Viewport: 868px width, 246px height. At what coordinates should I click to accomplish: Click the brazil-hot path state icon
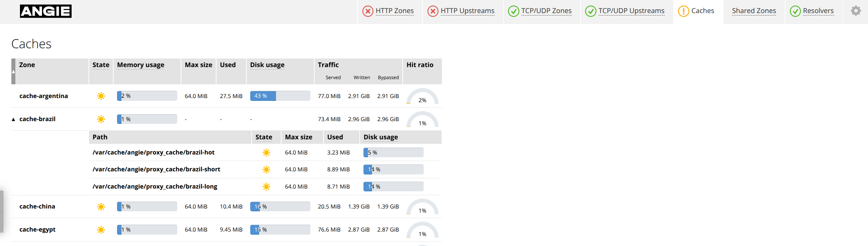(266, 152)
